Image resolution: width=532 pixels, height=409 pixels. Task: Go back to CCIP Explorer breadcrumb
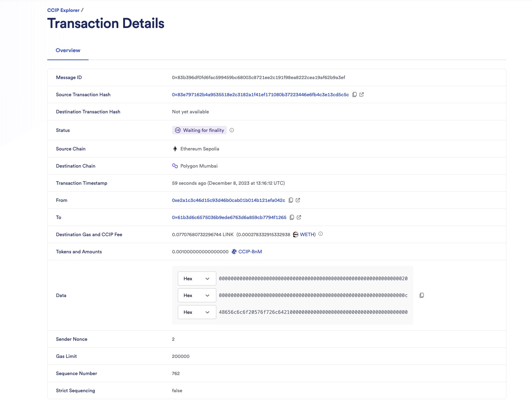(63, 10)
